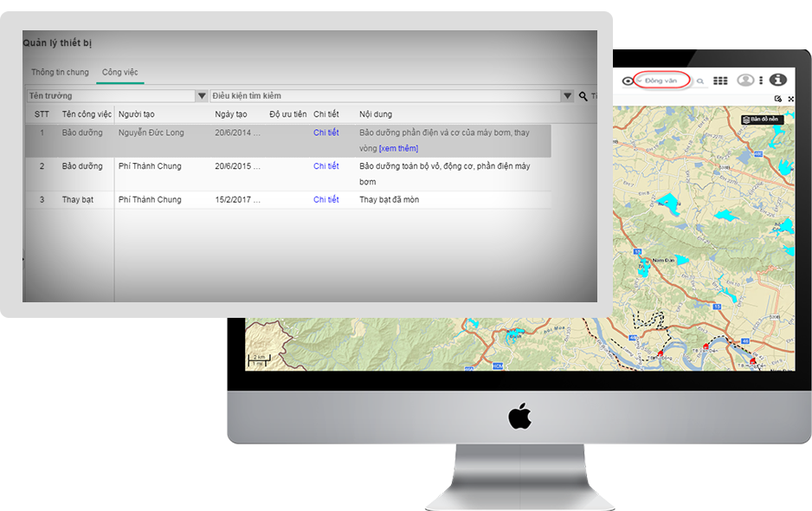Screen dimensions: 812x511
Task: Open Chi tiết link for Nguyễn Đức Long row
Action: [x=325, y=133]
